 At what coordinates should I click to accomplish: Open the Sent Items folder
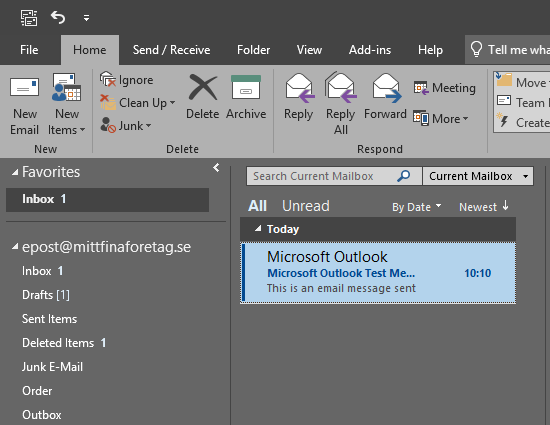(x=49, y=319)
